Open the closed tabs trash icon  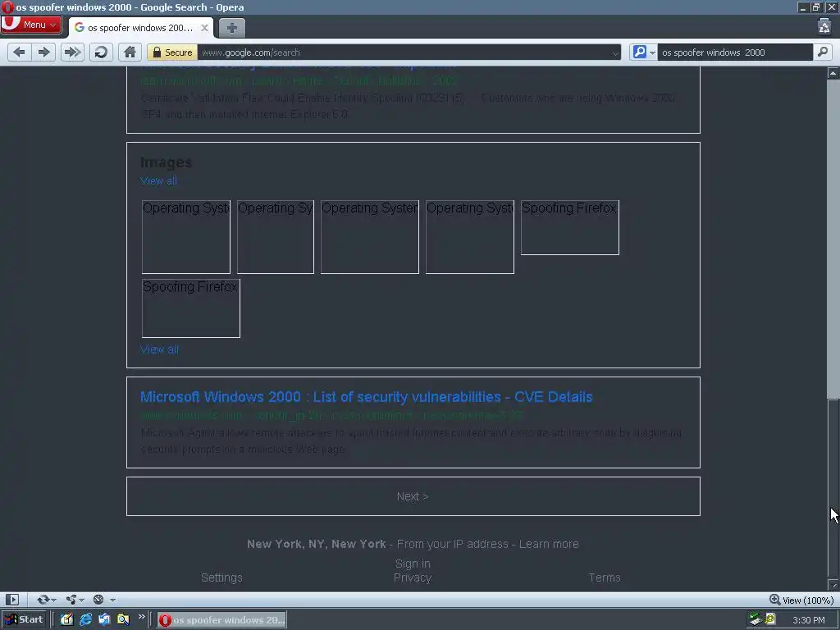pos(824,25)
